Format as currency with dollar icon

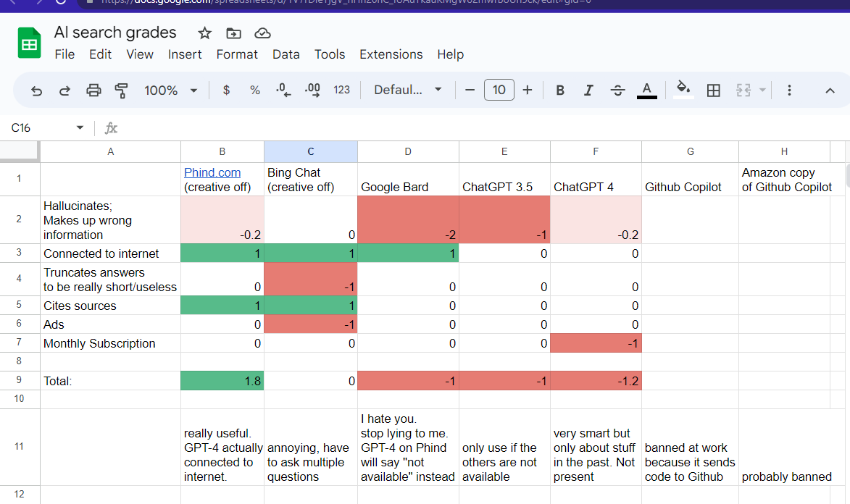pos(227,90)
